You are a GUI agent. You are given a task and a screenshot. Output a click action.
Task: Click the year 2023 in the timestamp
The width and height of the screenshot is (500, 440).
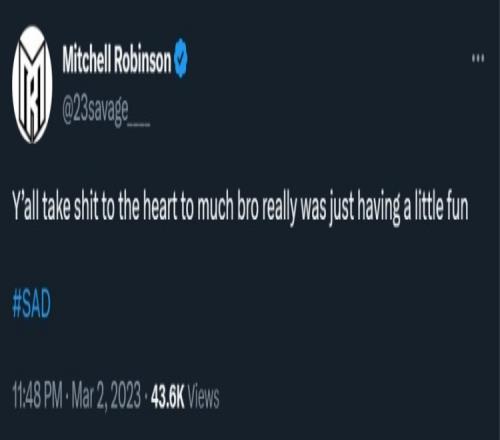(x=125, y=396)
